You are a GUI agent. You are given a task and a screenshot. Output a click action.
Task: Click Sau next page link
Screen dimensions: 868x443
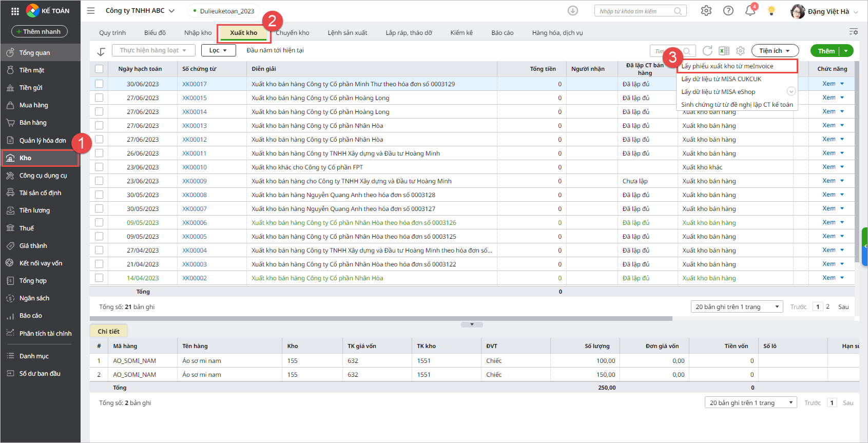[x=843, y=307]
